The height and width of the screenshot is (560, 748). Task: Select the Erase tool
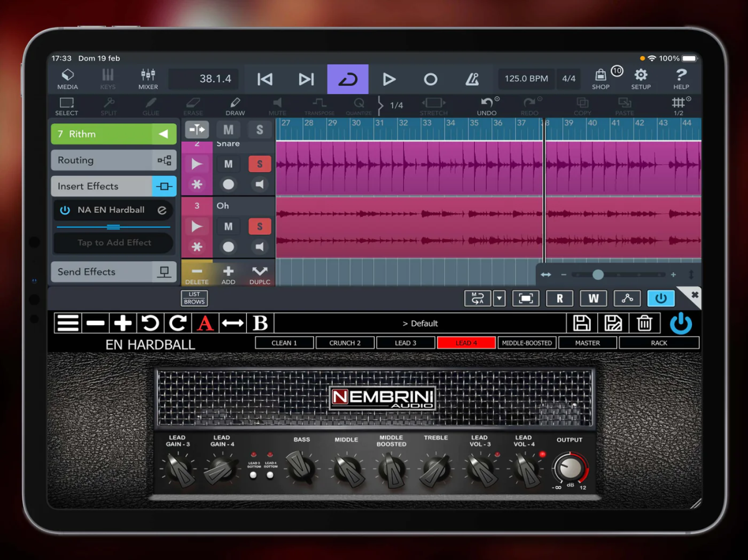tap(193, 106)
